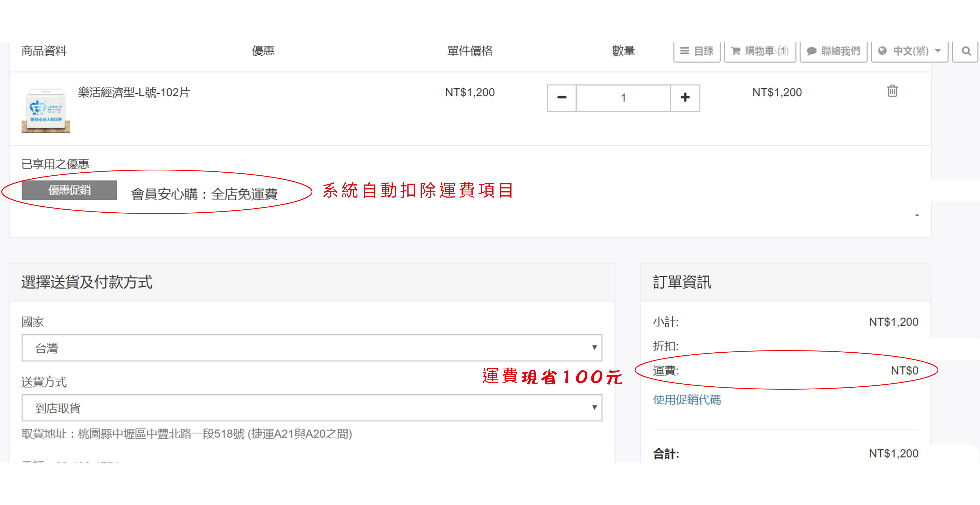Open the 目錄 menu list button
Image resolution: width=980 pixels, height=505 pixels.
[697, 51]
